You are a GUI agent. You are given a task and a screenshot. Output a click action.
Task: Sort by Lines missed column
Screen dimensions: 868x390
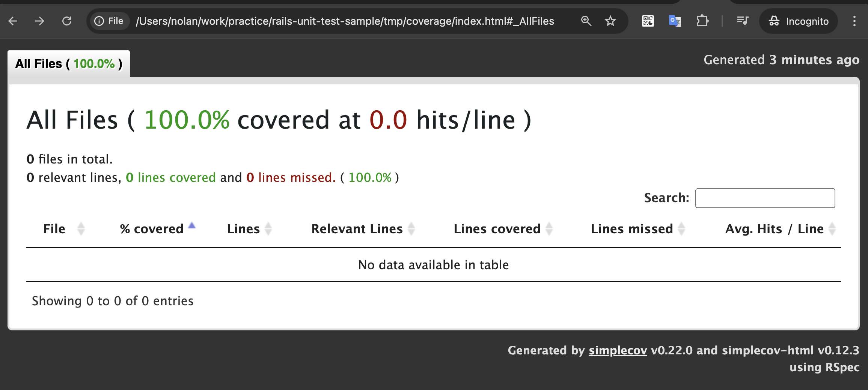(x=632, y=229)
